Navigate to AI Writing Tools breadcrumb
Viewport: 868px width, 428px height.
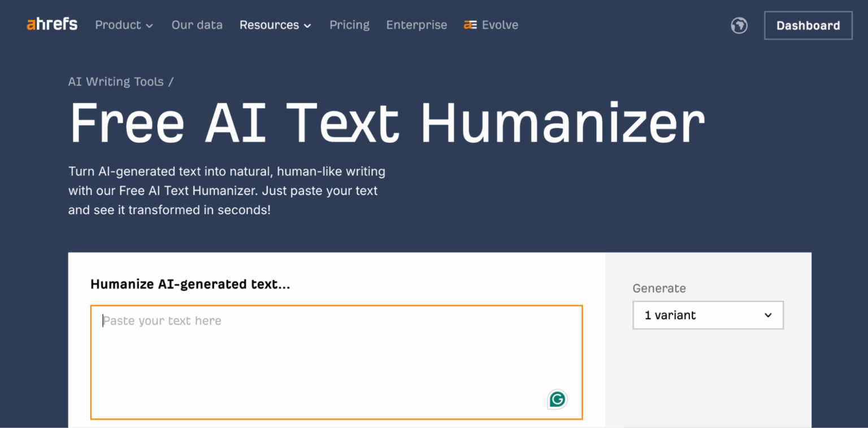coord(115,81)
